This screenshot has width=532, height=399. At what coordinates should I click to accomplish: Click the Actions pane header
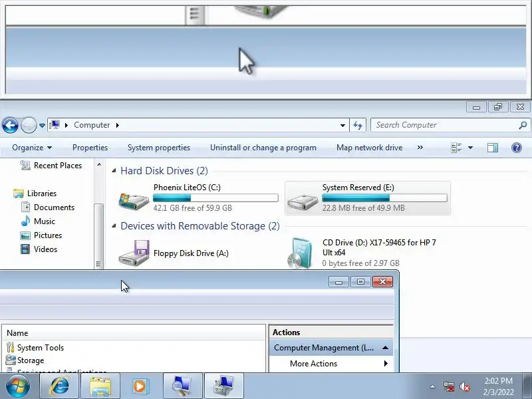click(x=331, y=332)
